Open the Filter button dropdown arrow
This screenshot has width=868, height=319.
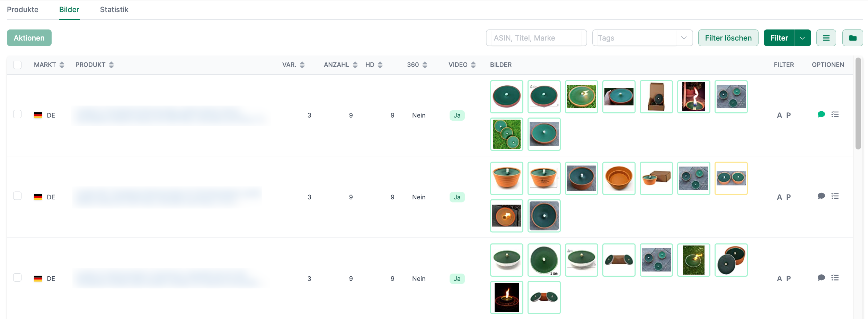[x=803, y=38]
